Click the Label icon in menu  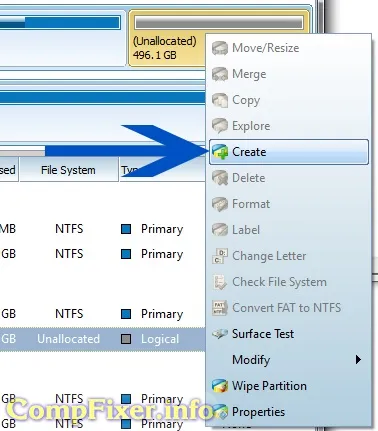pyautogui.click(x=220, y=230)
